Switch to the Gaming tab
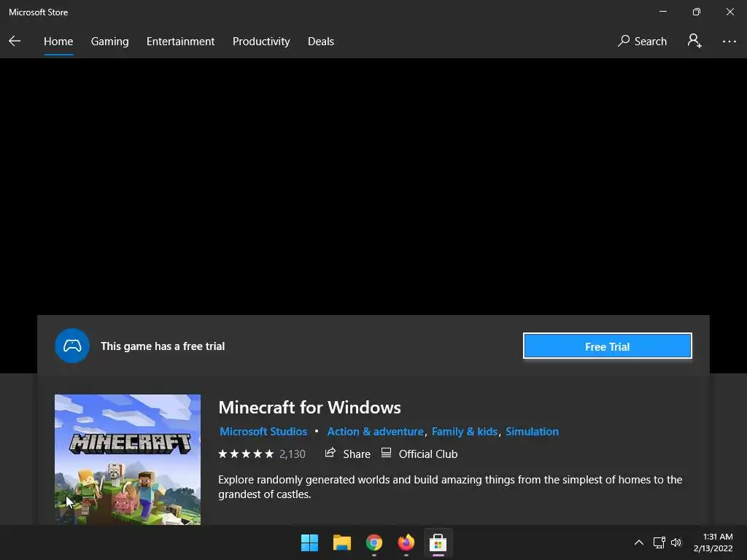 click(x=109, y=42)
